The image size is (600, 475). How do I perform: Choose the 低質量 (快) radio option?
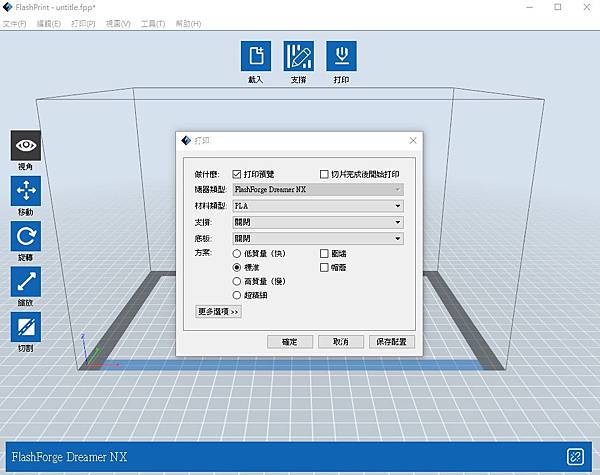[x=237, y=254]
